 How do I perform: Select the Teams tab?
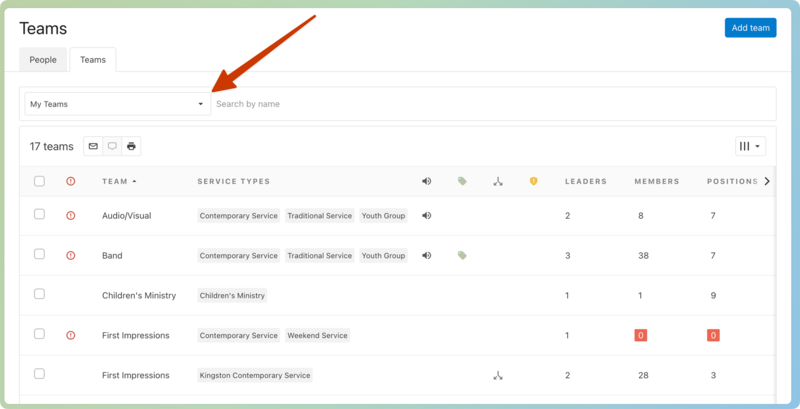93,60
